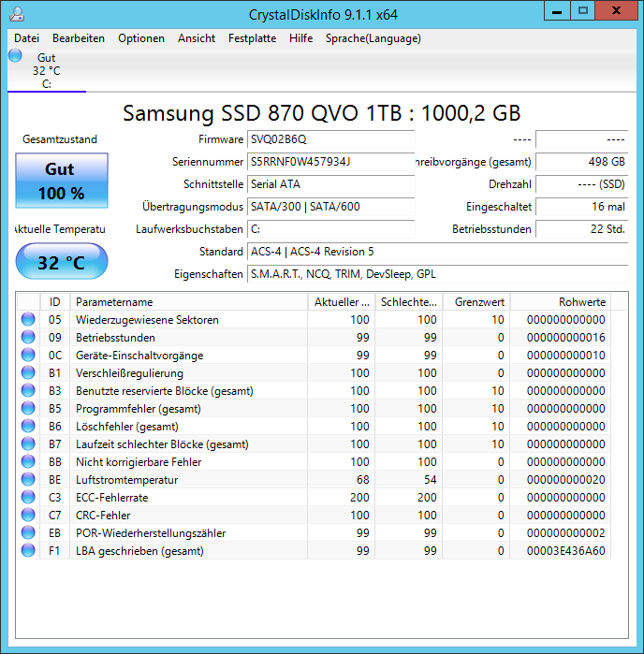The image size is (644, 654).
Task: Click the ID column header
Action: click(54, 302)
